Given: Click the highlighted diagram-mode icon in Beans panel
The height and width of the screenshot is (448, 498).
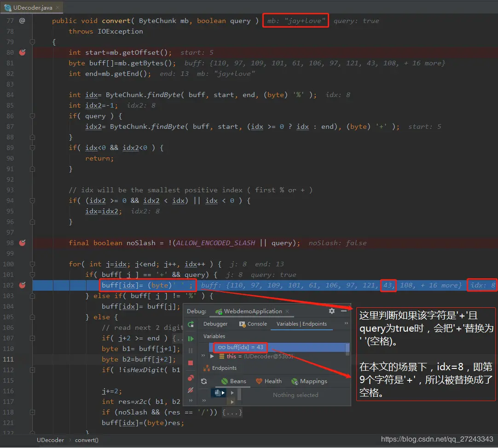Looking at the screenshot, I should pos(220,393).
